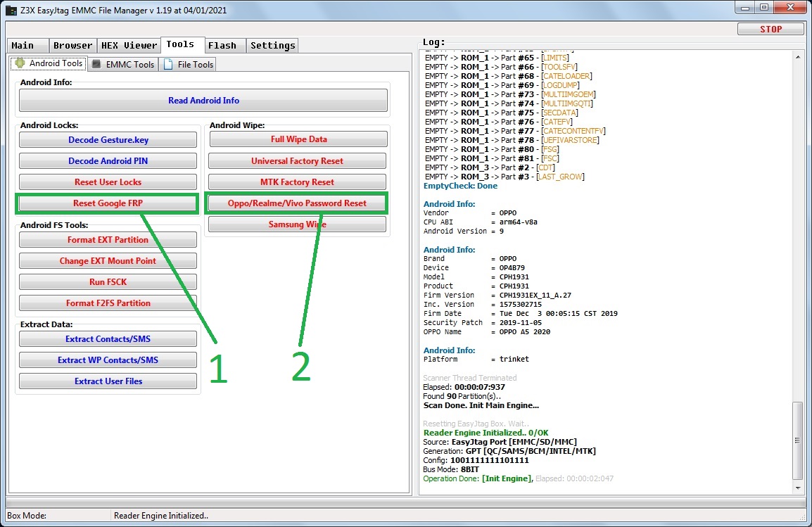
Task: Click Read Android Info button
Action: pyautogui.click(x=203, y=101)
